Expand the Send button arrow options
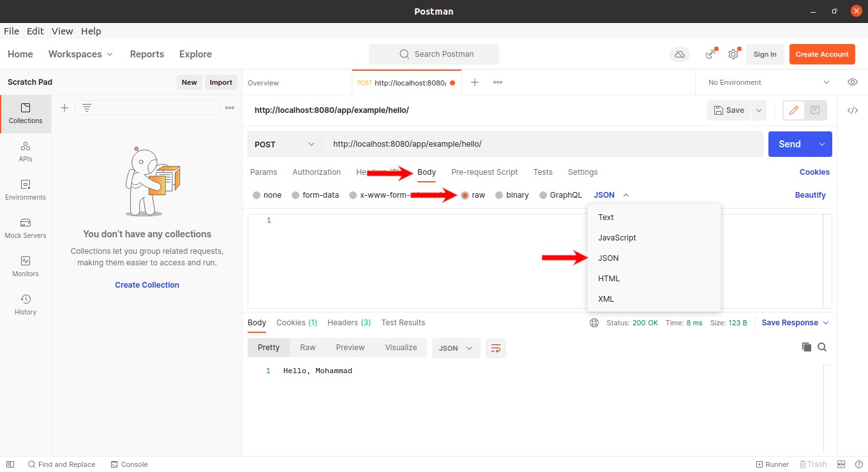This screenshot has height=472, width=868. pos(821,144)
